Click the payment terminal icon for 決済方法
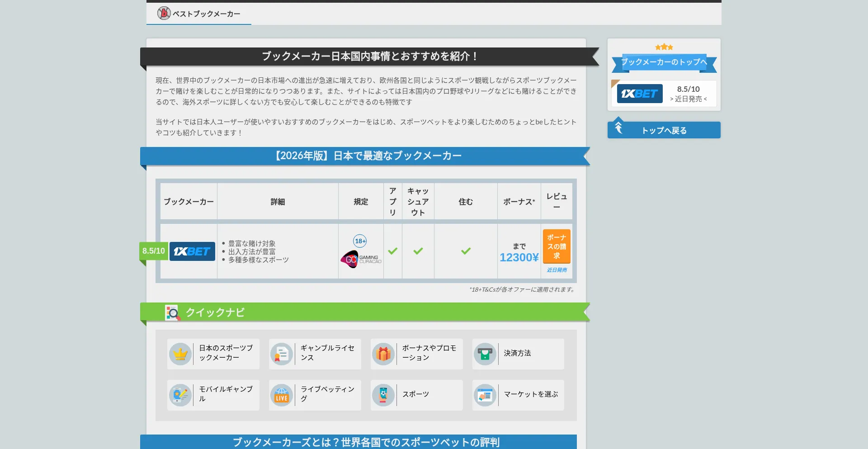Image resolution: width=868 pixels, height=449 pixels. 485,354
